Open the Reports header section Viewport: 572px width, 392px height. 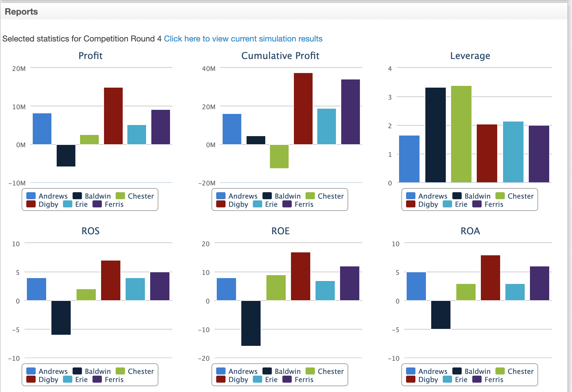pyautogui.click(x=21, y=12)
